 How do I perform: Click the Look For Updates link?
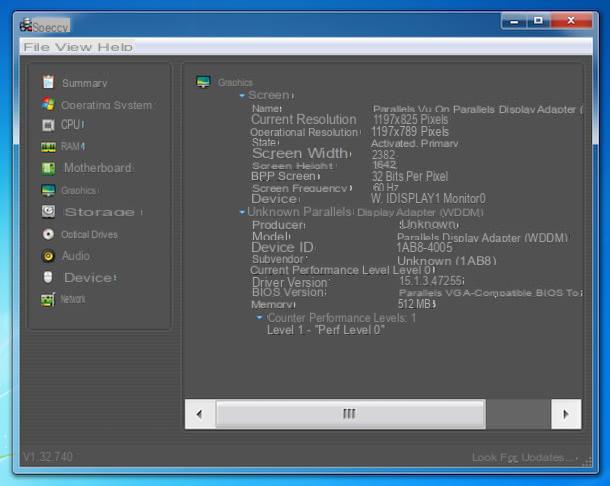523,457
